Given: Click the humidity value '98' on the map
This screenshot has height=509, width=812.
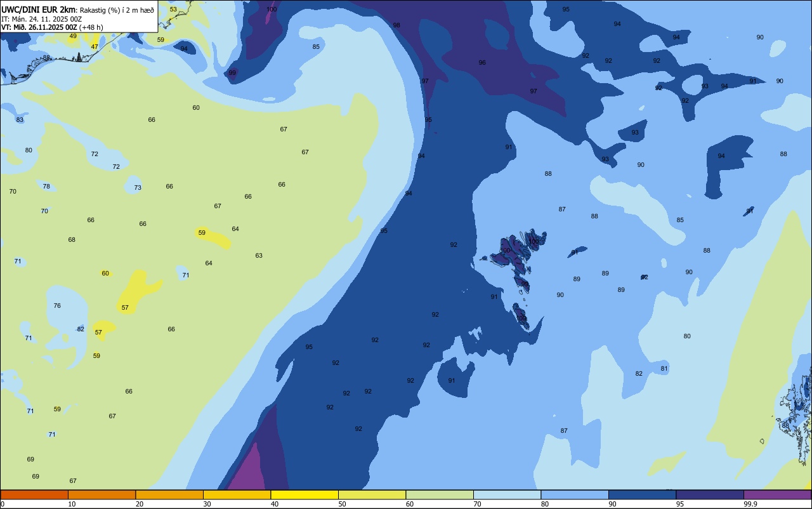Looking at the screenshot, I should click(x=396, y=25).
